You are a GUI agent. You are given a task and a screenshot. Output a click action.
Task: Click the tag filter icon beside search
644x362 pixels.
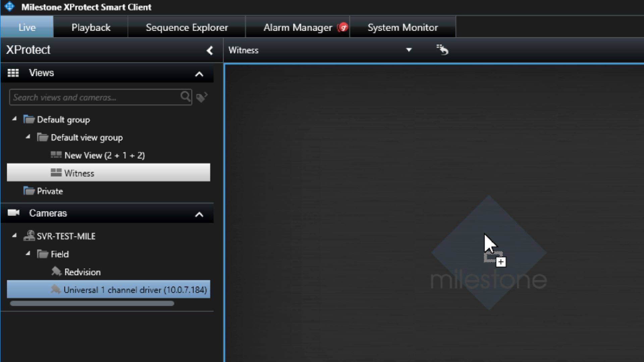click(202, 97)
